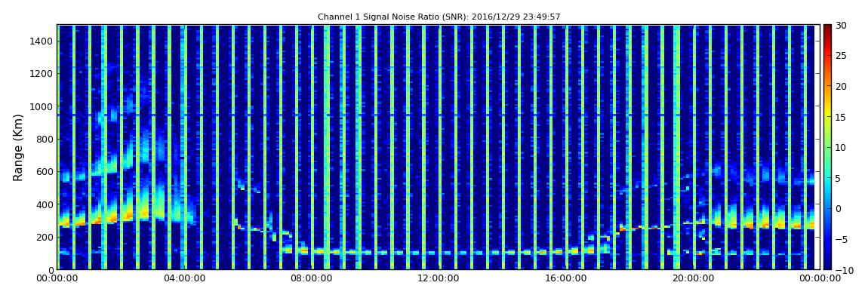Screen dimensions: 868x307
Task: Click the 1200 range tick label
Action: (42, 74)
